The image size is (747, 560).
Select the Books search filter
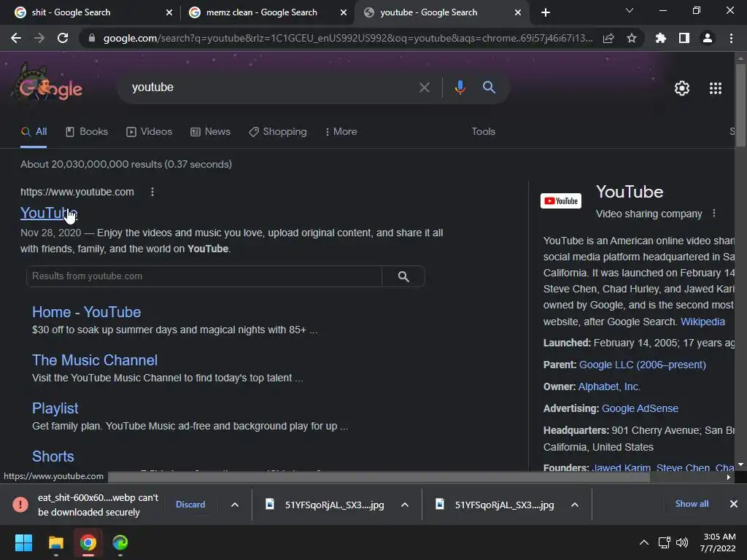pos(87,132)
